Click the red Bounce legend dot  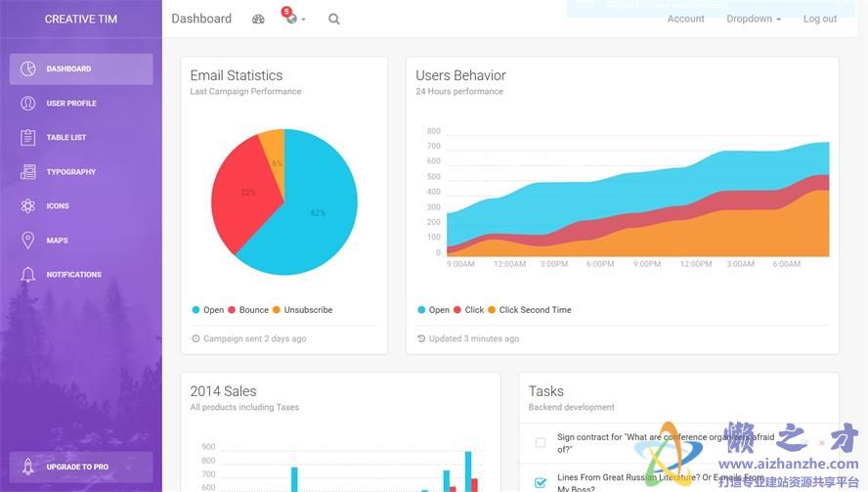232,310
